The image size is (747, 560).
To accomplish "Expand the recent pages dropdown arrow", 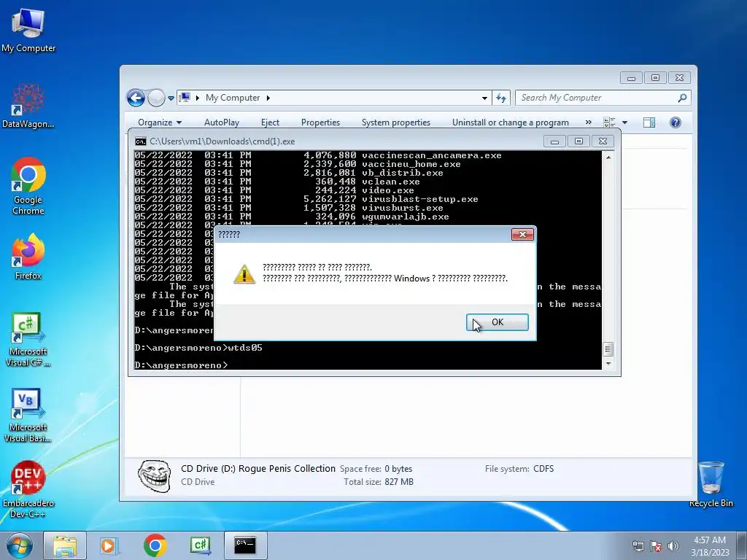I will point(171,98).
